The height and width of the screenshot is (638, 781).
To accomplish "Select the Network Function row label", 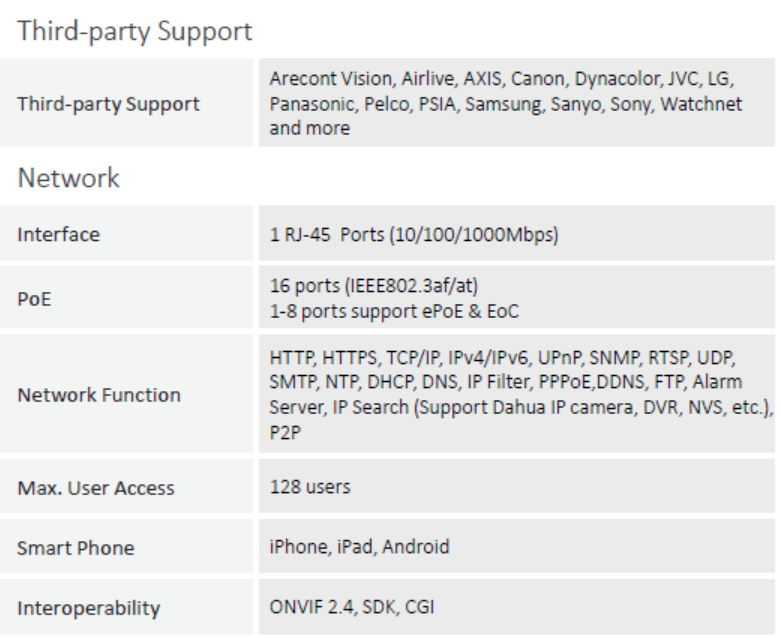I will (x=99, y=395).
